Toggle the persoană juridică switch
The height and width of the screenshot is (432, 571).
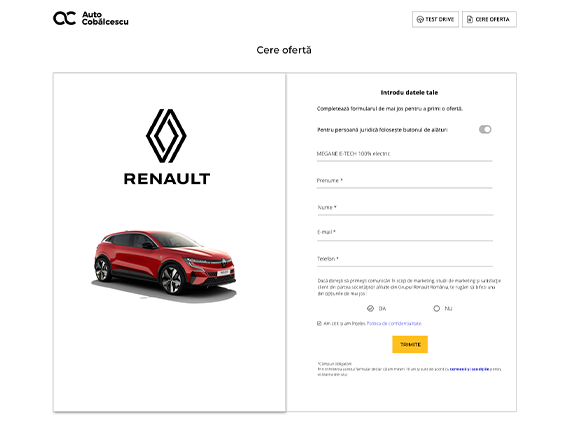(485, 129)
